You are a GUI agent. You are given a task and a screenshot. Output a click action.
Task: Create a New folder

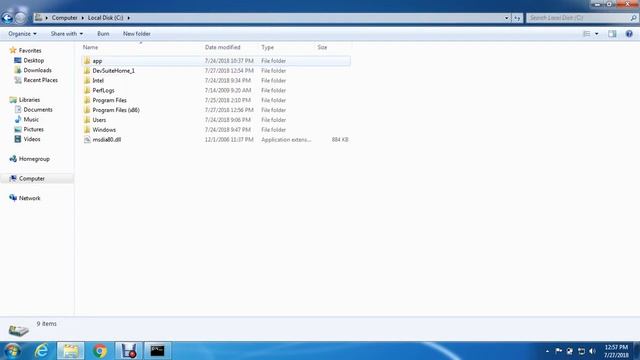(x=137, y=34)
